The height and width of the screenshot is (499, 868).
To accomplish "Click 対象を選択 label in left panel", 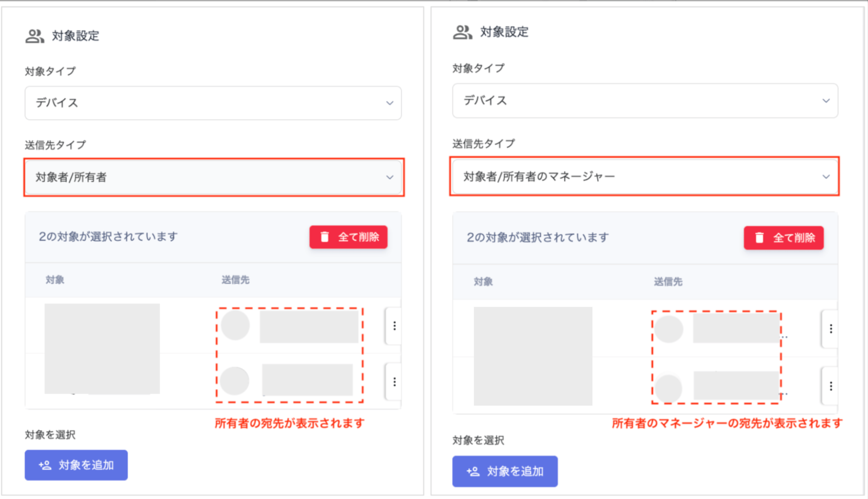I will 50,435.
